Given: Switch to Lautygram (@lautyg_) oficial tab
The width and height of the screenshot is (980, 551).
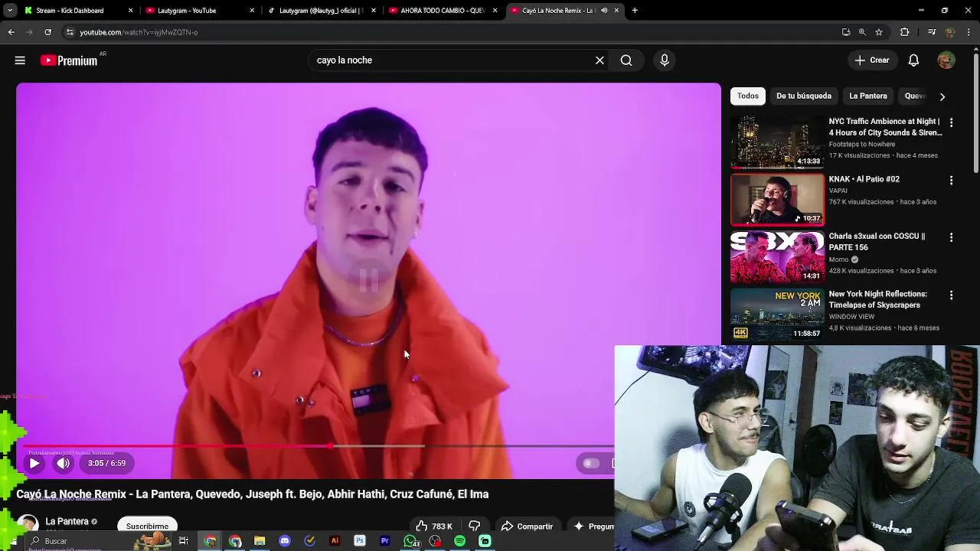Looking at the screenshot, I should (x=320, y=11).
